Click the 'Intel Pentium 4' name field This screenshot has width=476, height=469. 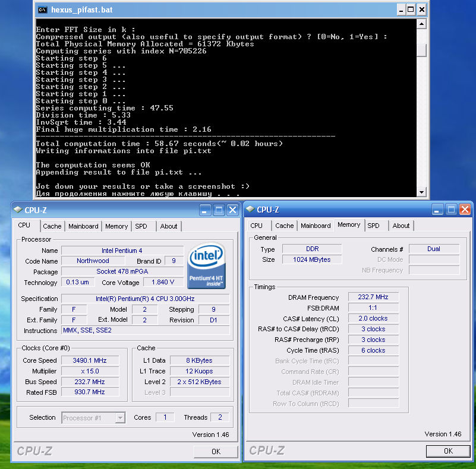tap(122, 251)
